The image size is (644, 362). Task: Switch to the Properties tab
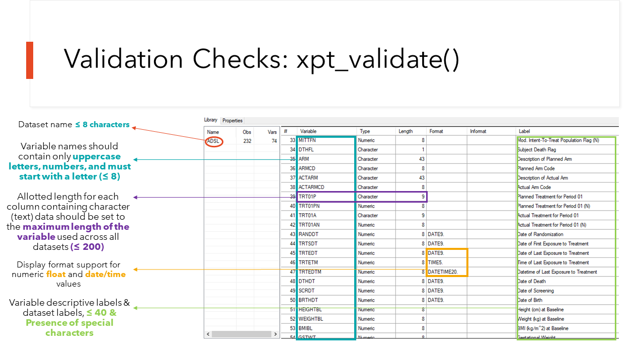click(x=232, y=120)
